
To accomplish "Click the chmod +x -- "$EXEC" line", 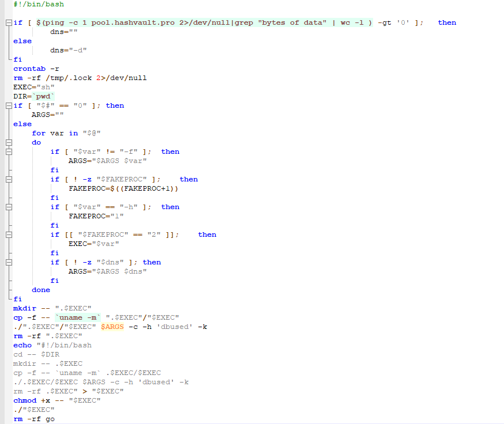I will (57, 400).
